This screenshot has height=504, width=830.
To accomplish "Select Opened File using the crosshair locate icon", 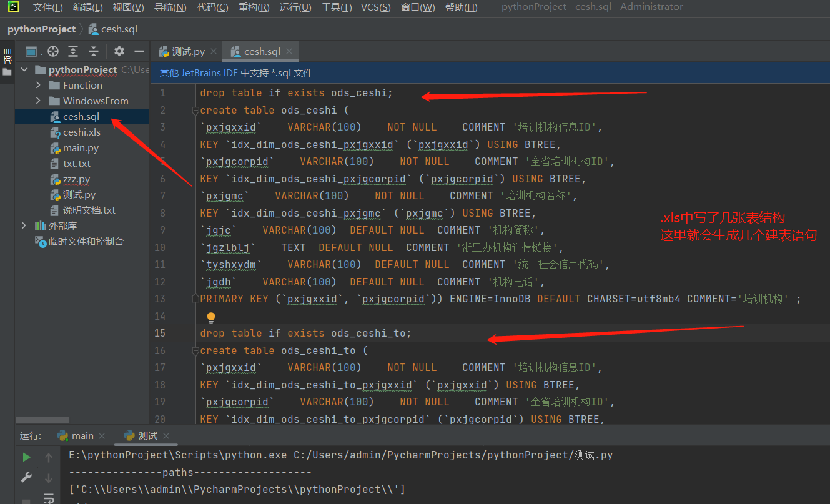I will (52, 51).
